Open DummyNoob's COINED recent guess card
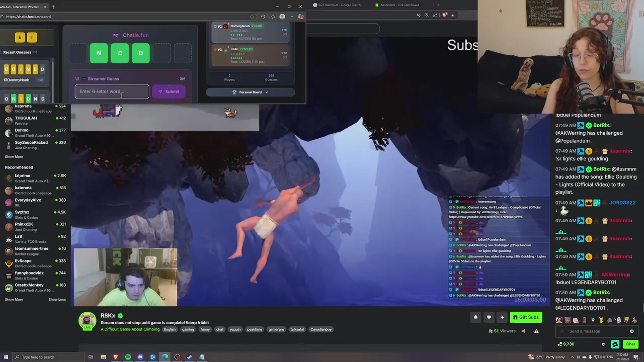The height and width of the screenshot is (362, 644). pos(25,73)
